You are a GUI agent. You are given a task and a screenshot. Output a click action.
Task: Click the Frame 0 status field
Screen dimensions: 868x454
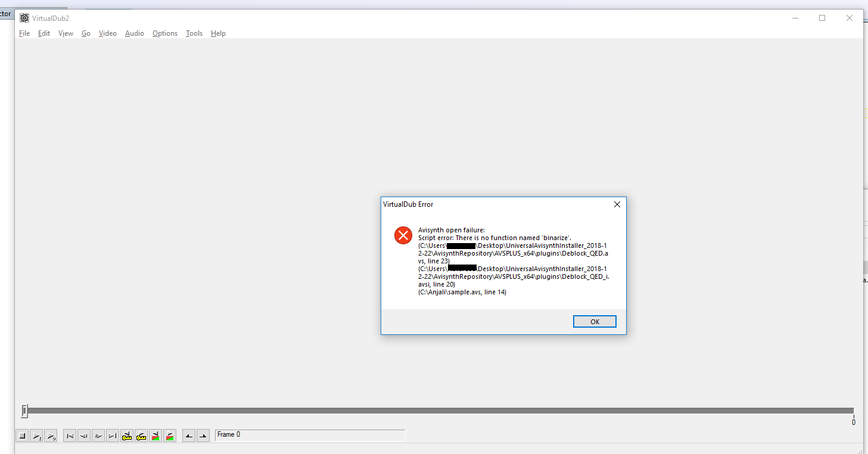click(x=310, y=435)
